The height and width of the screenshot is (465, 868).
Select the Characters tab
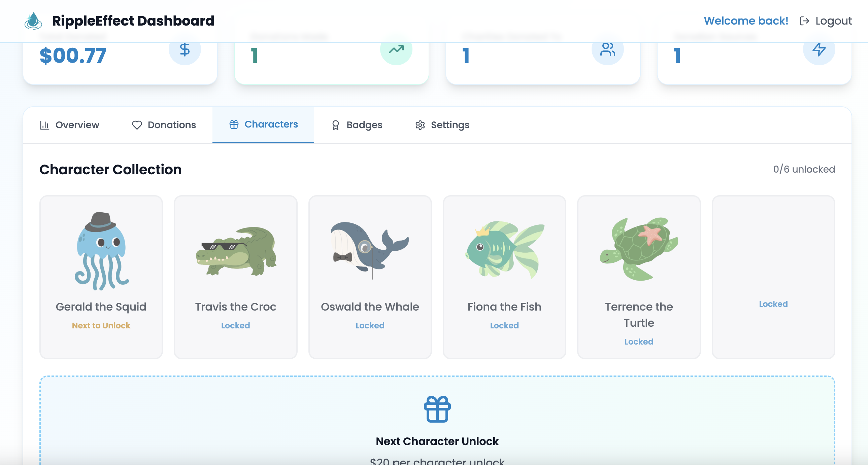tap(263, 124)
